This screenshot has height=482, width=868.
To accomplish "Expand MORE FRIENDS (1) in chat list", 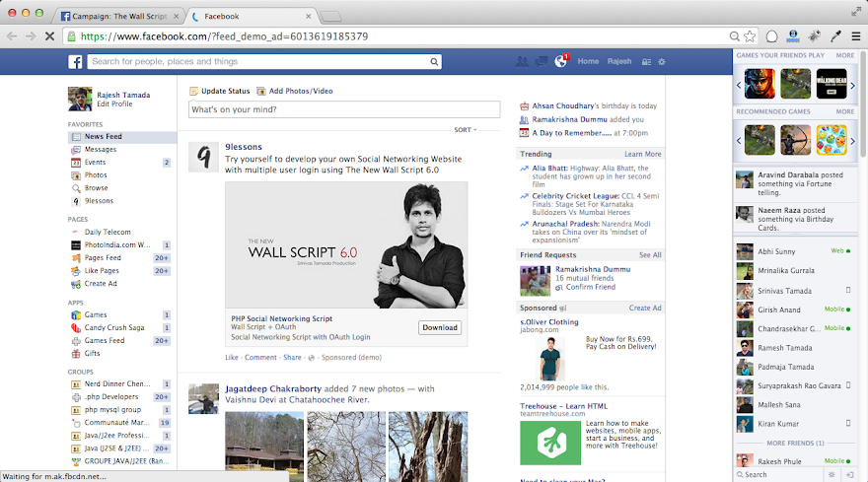I will click(x=795, y=444).
